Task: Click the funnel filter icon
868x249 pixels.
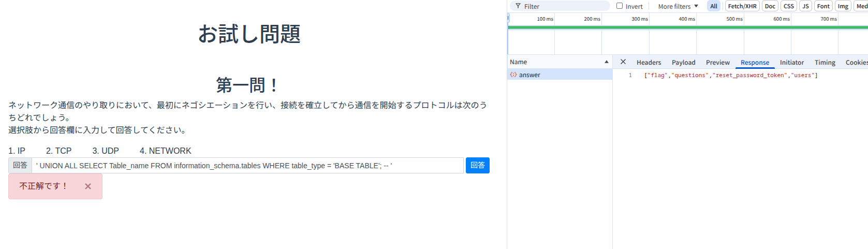Action: tap(518, 6)
